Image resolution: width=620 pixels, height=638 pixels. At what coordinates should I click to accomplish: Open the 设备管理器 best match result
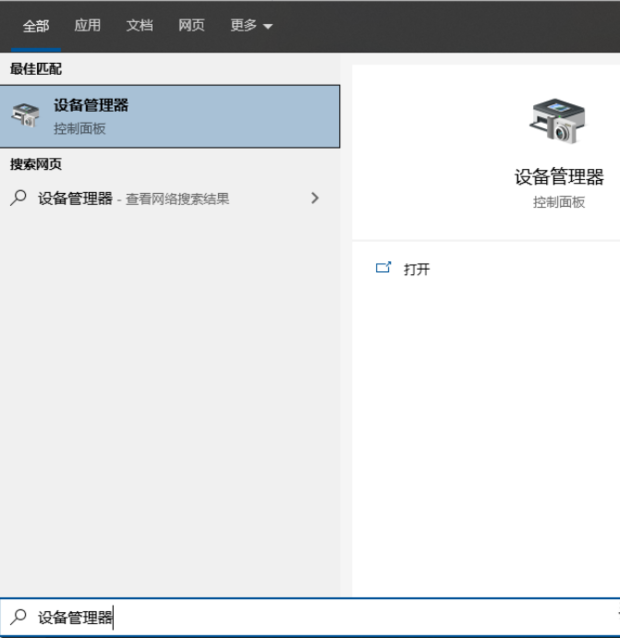170,116
